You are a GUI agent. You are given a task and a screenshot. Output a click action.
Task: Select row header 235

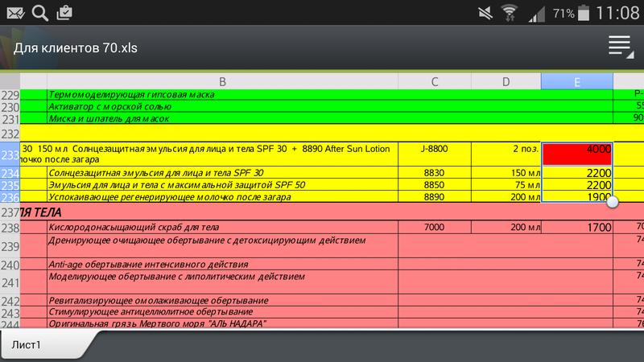pos(10,185)
